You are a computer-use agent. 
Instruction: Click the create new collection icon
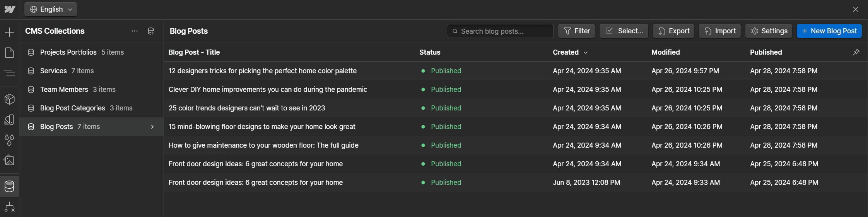point(151,31)
